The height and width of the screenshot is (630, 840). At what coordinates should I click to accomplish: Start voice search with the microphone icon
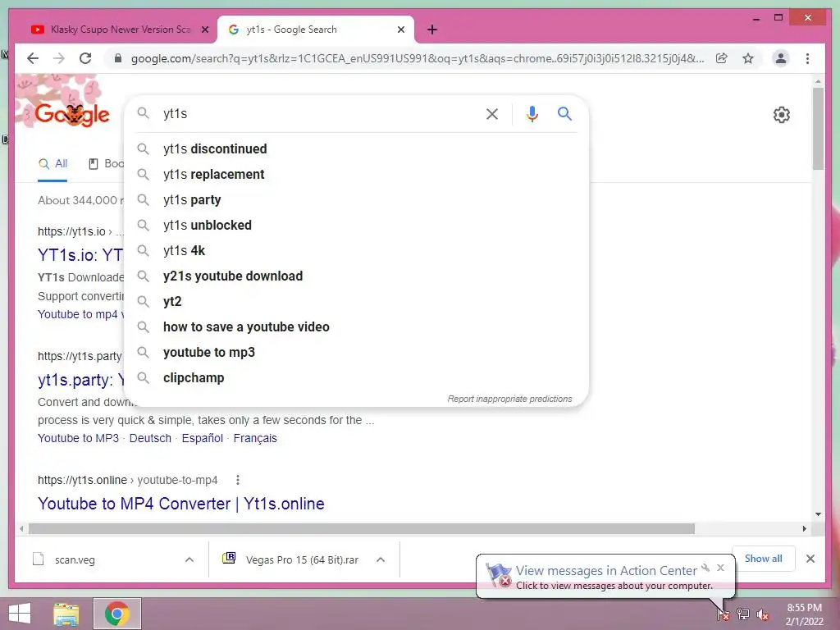pyautogui.click(x=532, y=113)
